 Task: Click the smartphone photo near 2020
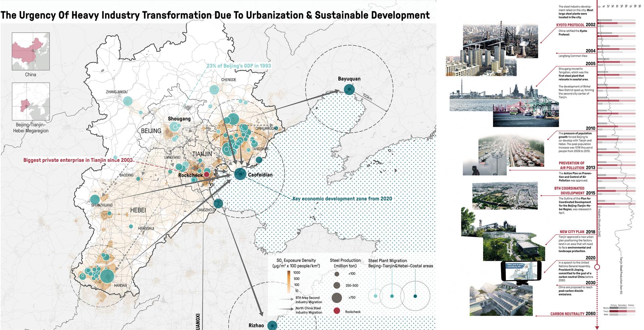coord(521,272)
